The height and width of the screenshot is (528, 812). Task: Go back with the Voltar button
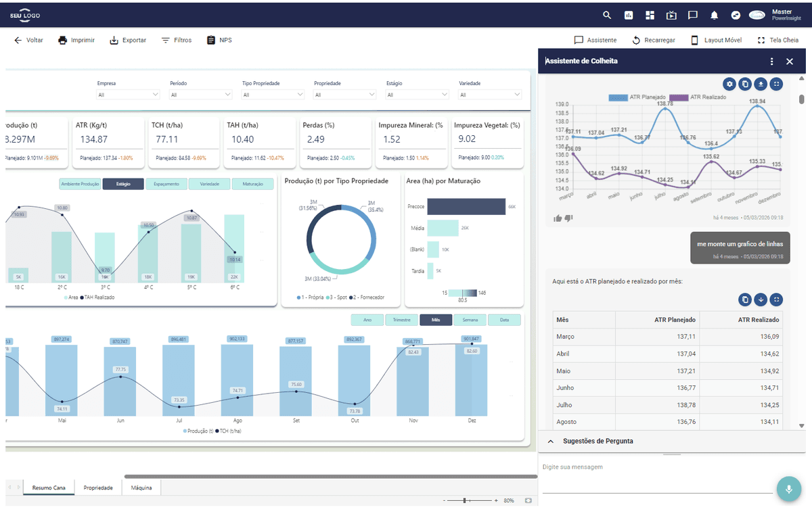pos(28,40)
